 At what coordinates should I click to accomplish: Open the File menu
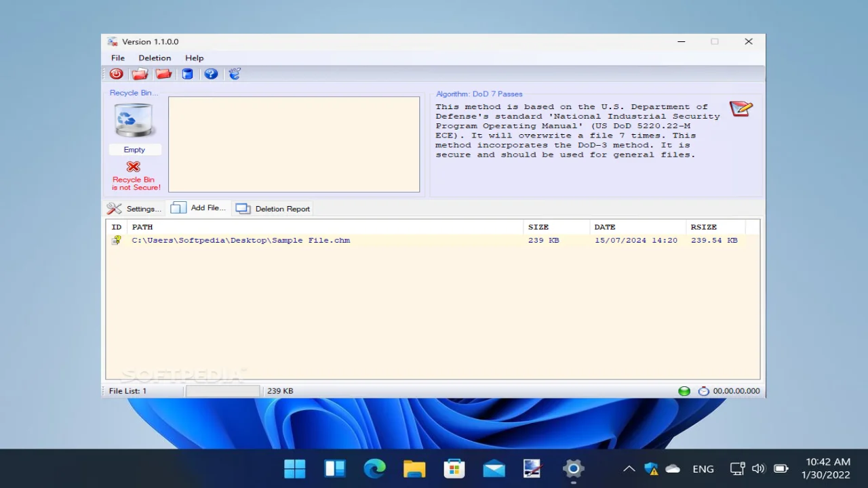tap(118, 58)
